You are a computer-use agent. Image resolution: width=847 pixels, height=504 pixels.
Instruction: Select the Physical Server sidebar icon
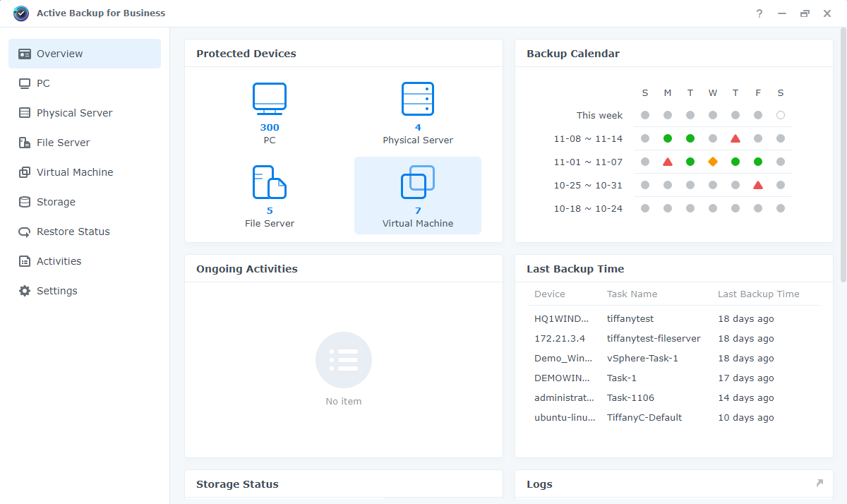(23, 112)
